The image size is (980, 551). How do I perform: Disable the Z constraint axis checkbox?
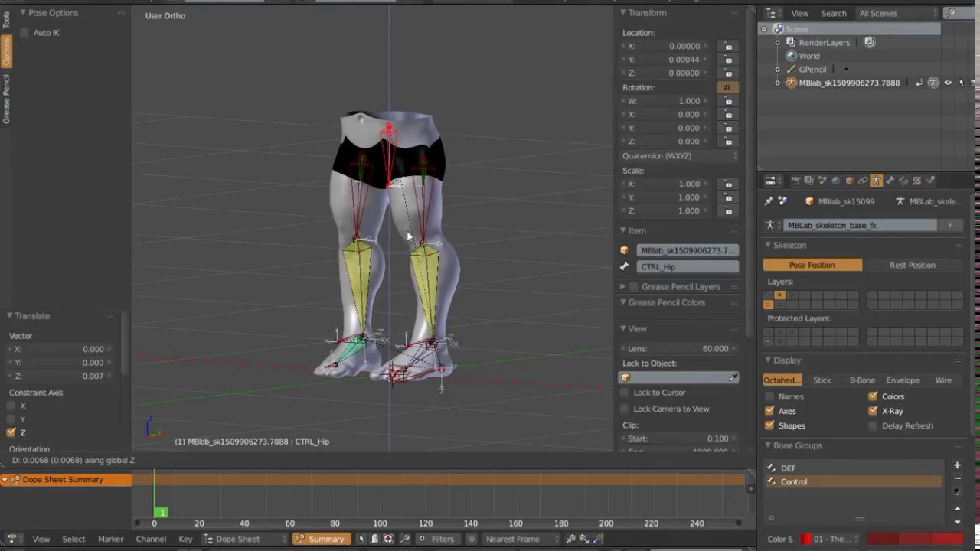(x=11, y=432)
